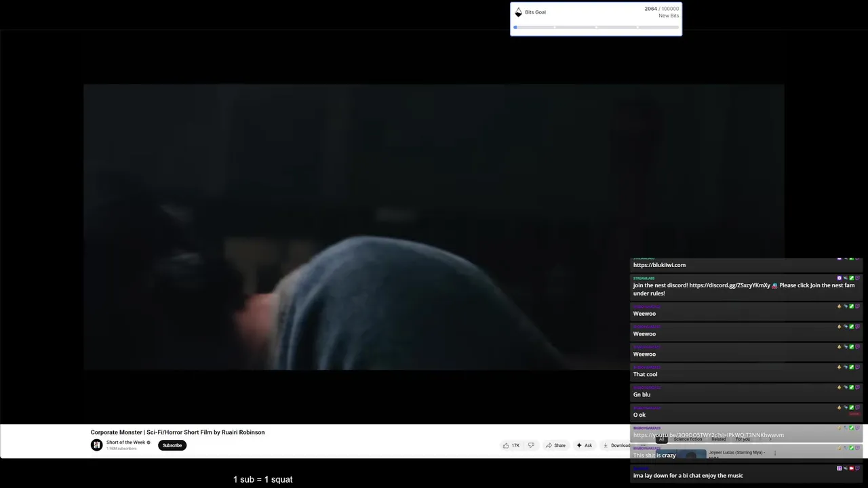Click the '1 sub = 1 squat' caption
This screenshot has width=868, height=488.
263,479
